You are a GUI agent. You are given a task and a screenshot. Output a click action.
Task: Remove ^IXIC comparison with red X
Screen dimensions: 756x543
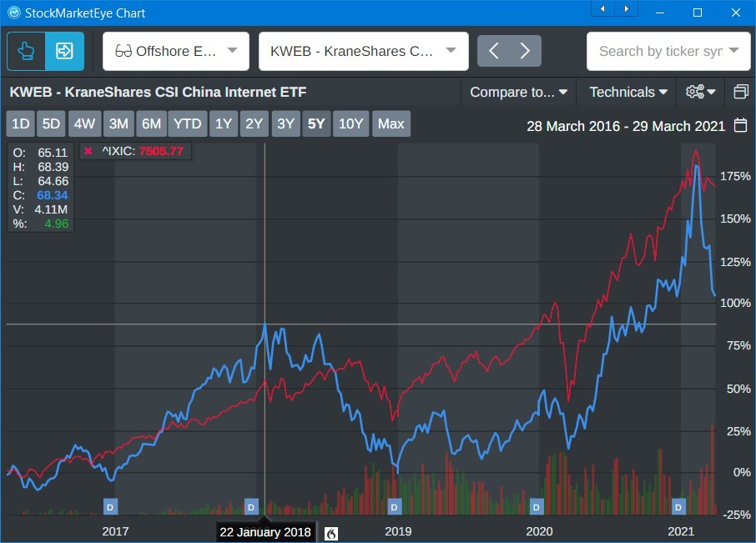(88, 151)
